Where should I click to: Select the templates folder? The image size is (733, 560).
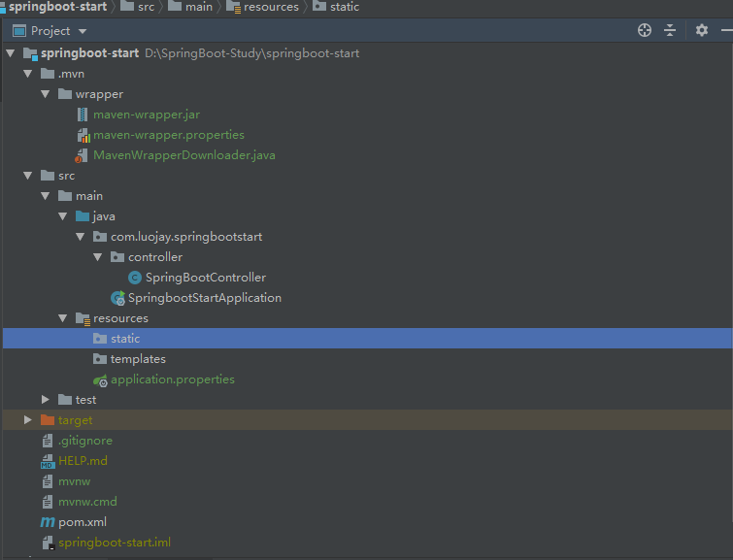tap(138, 359)
